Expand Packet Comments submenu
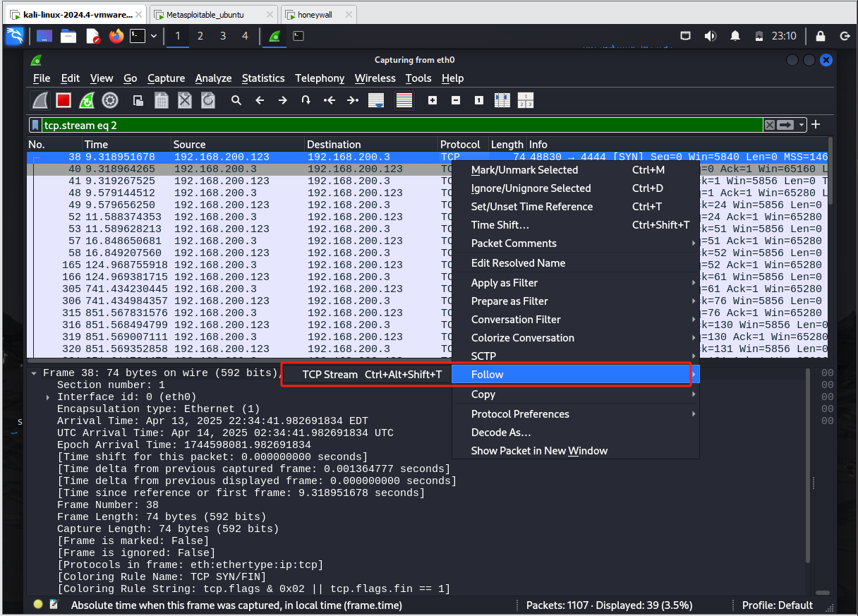This screenshot has height=616, width=858. click(575, 243)
